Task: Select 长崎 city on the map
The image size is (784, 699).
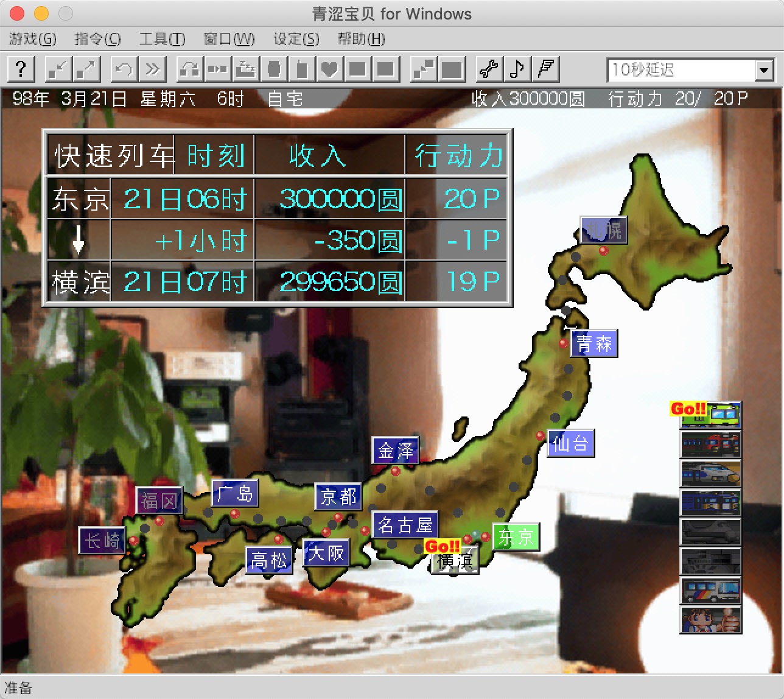Action: (x=102, y=541)
